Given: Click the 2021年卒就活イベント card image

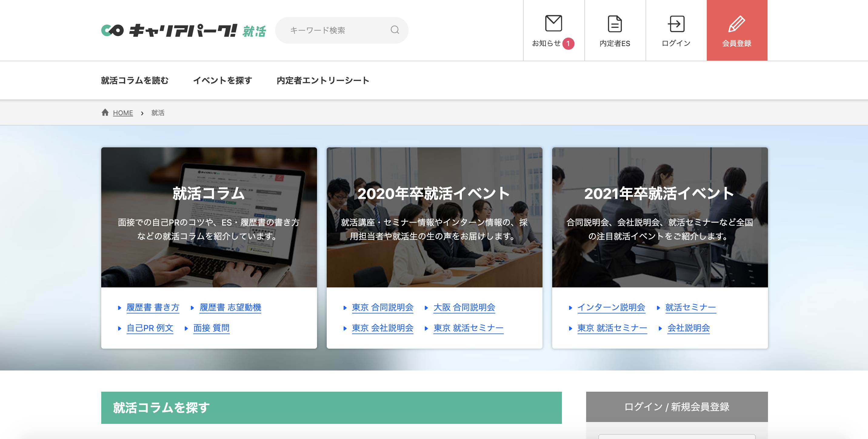Looking at the screenshot, I should pyautogui.click(x=659, y=217).
